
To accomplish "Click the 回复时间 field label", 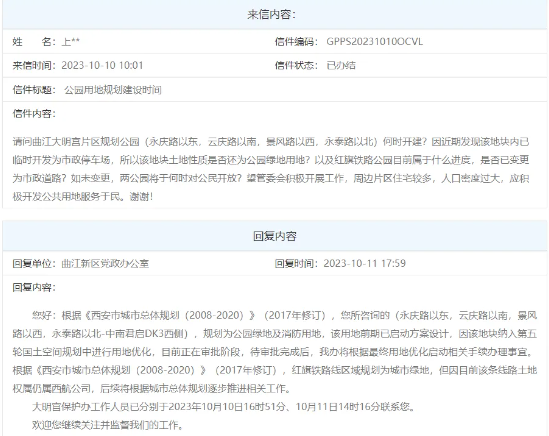I will click(296, 263).
